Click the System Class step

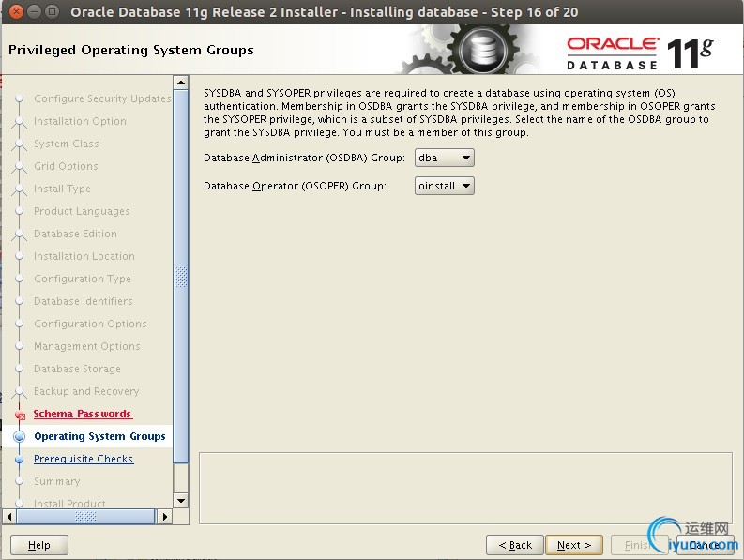[x=67, y=144]
